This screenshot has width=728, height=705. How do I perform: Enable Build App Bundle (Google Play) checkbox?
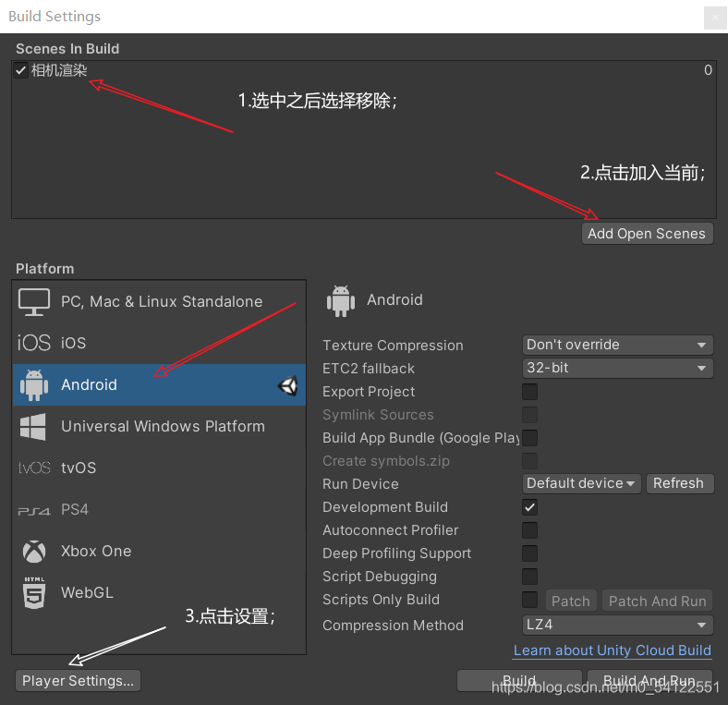click(x=529, y=438)
